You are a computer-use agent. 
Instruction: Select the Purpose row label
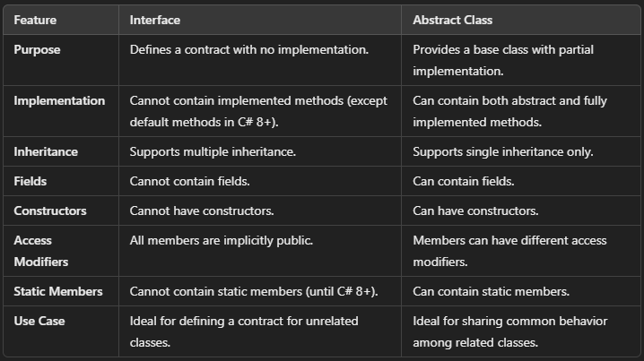37,49
